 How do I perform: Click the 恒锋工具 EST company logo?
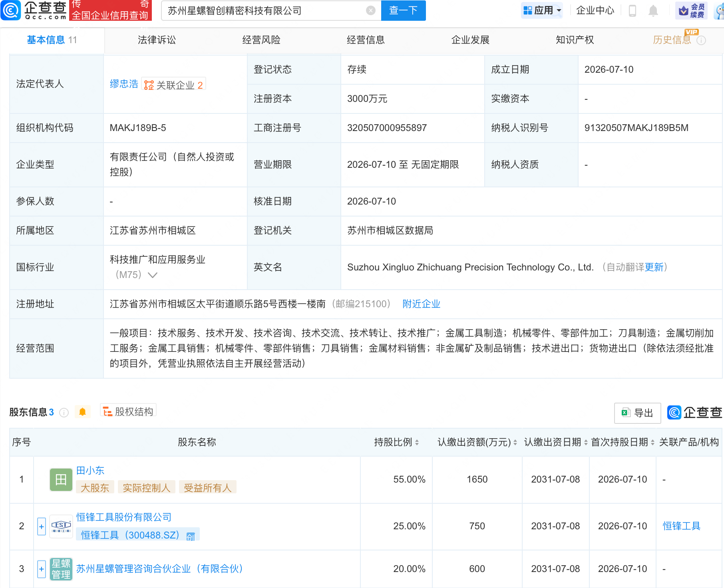tap(61, 526)
